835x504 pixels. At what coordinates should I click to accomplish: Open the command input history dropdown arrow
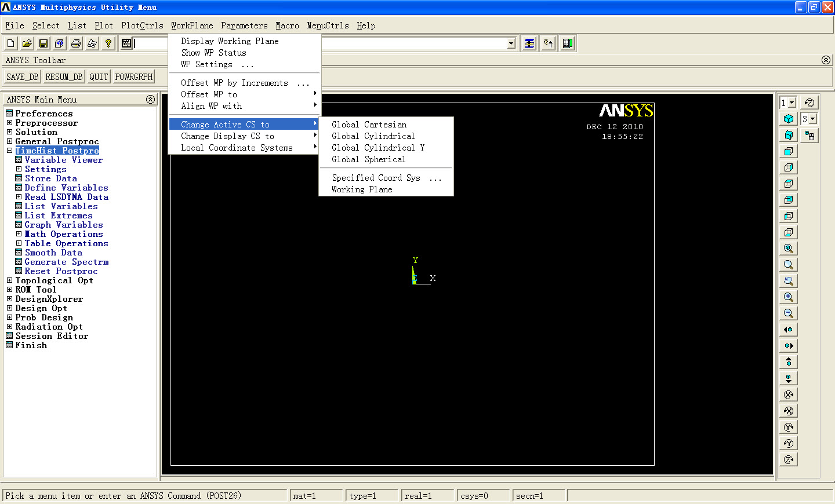[511, 43]
